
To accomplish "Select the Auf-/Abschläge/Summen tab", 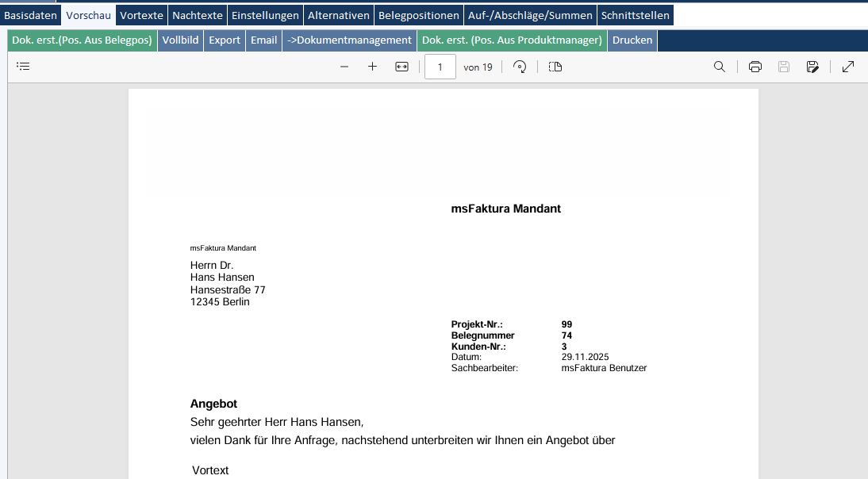I will click(530, 15).
